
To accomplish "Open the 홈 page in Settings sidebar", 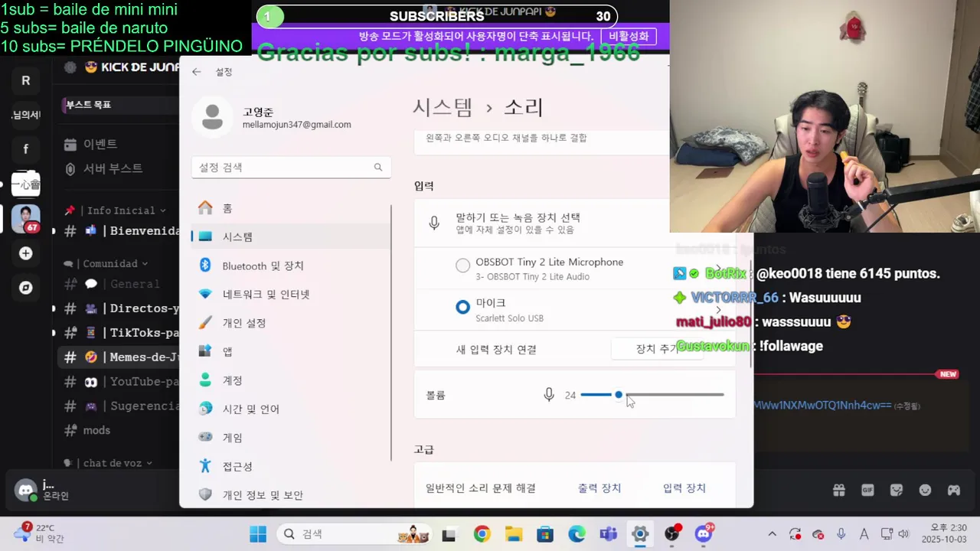I will (291, 208).
